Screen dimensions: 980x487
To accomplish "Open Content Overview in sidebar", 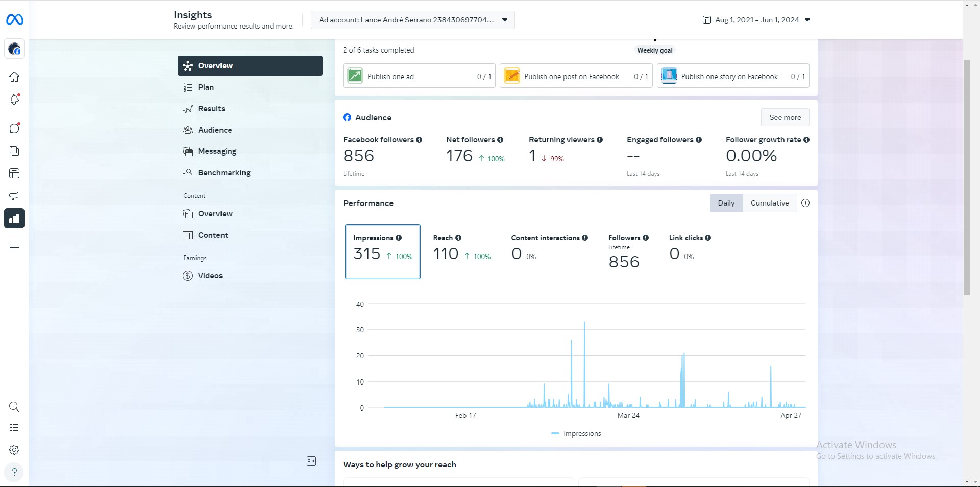I will coord(250,214).
